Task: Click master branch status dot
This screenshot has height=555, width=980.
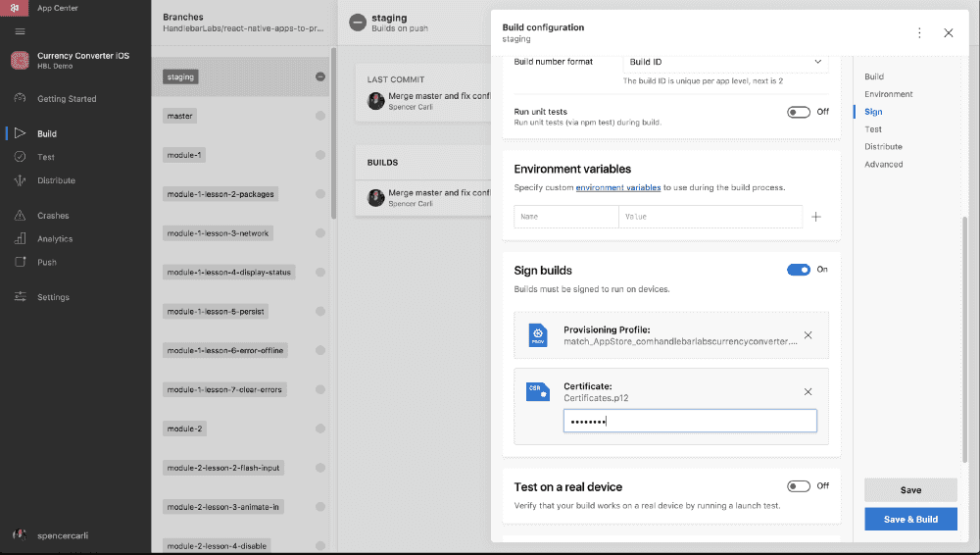Action: (320, 116)
